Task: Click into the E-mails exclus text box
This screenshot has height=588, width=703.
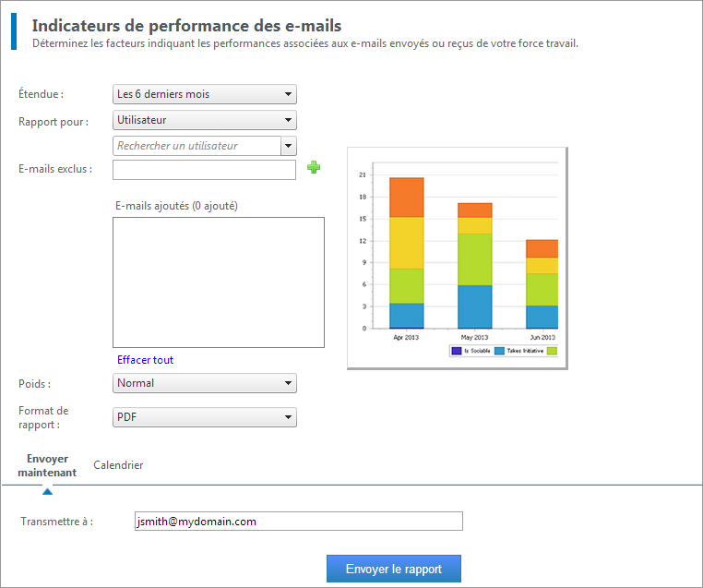Action: pos(204,170)
